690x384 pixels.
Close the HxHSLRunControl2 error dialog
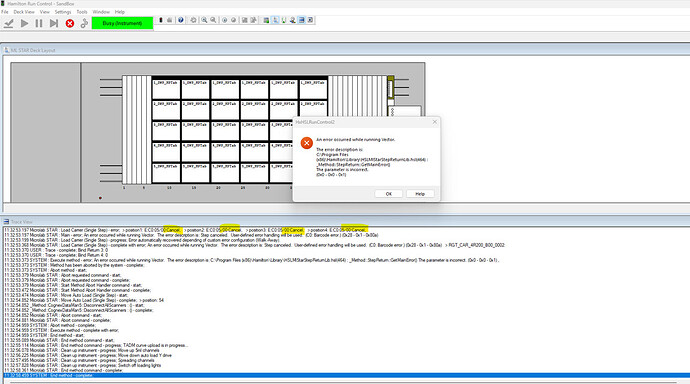[x=435, y=122]
